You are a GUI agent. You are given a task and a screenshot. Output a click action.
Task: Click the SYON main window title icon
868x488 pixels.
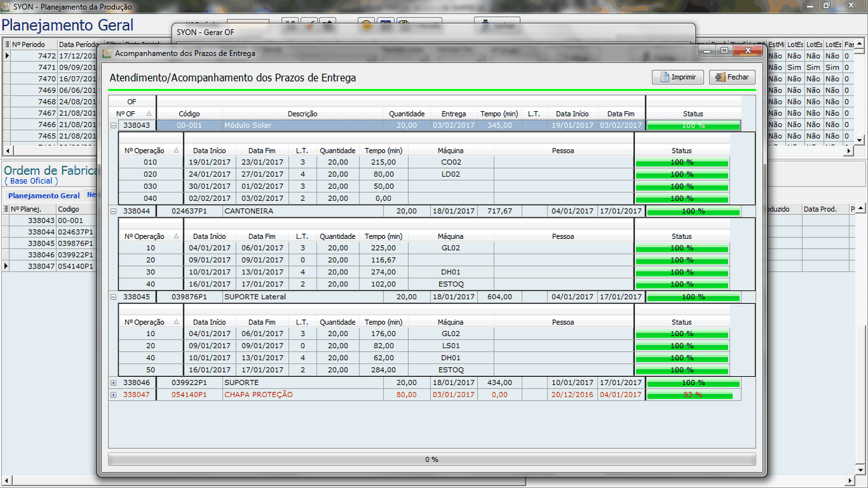6,6
